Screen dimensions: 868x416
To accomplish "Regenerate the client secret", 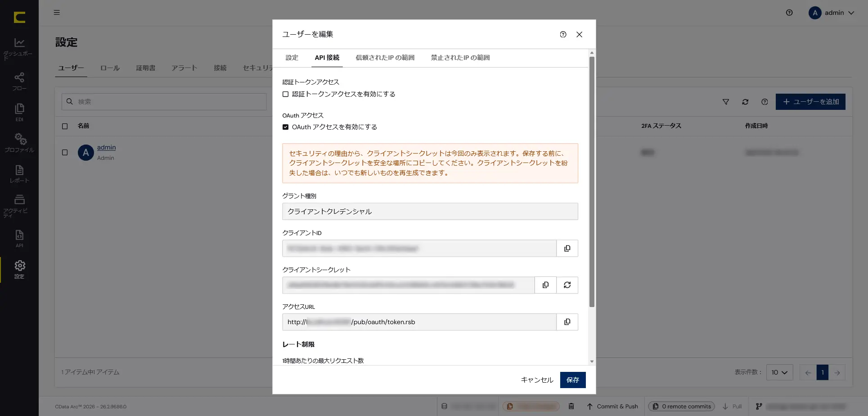I will 567,285.
